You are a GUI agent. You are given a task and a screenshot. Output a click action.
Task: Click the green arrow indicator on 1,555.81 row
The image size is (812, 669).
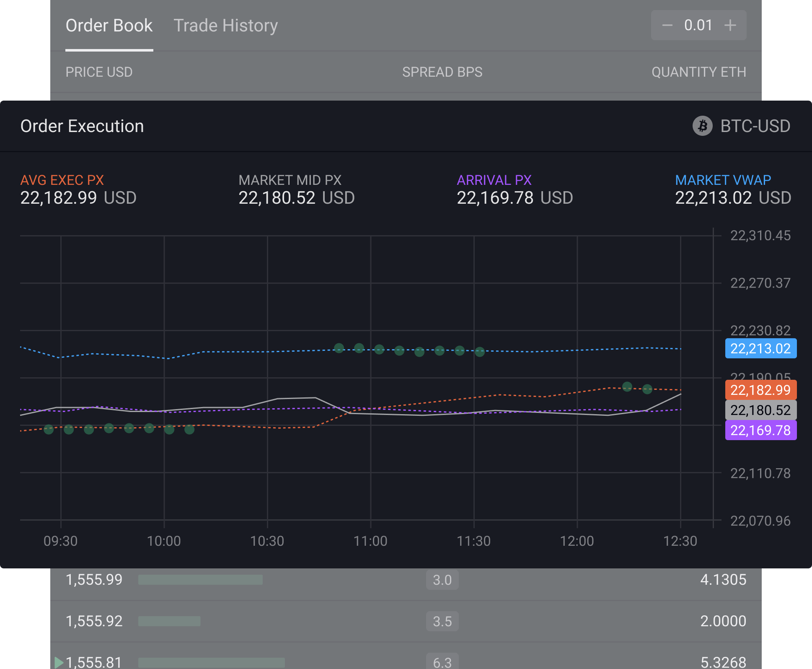coord(59,662)
